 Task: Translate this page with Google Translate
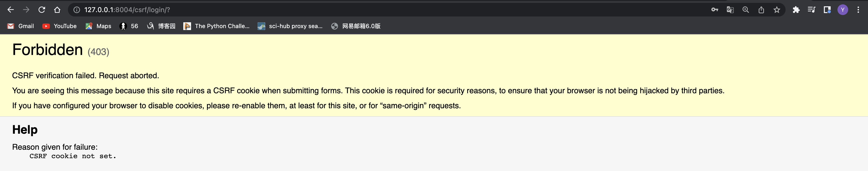point(730,10)
